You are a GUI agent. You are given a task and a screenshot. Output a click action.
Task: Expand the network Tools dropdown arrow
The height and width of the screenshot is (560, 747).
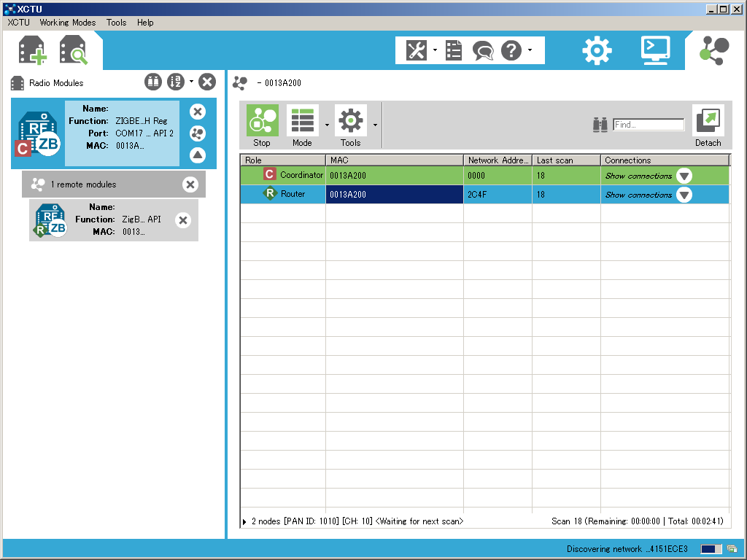click(x=376, y=125)
